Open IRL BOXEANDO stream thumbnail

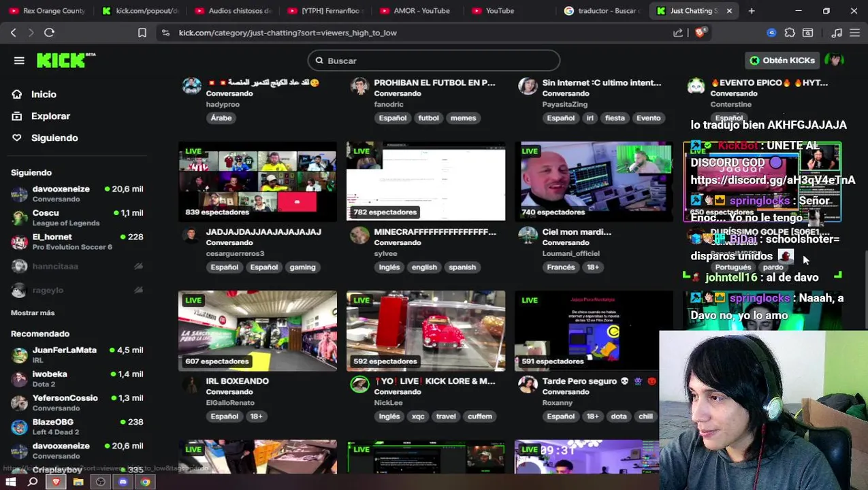257,331
